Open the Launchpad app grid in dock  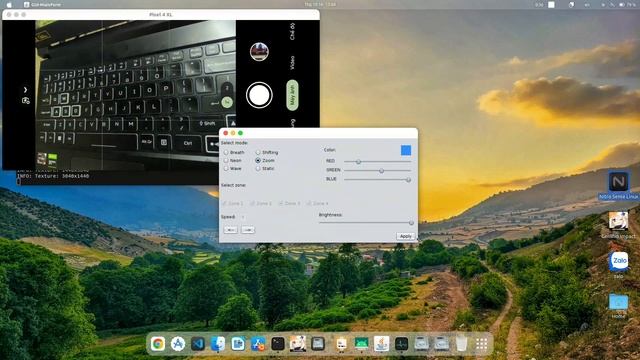482,344
